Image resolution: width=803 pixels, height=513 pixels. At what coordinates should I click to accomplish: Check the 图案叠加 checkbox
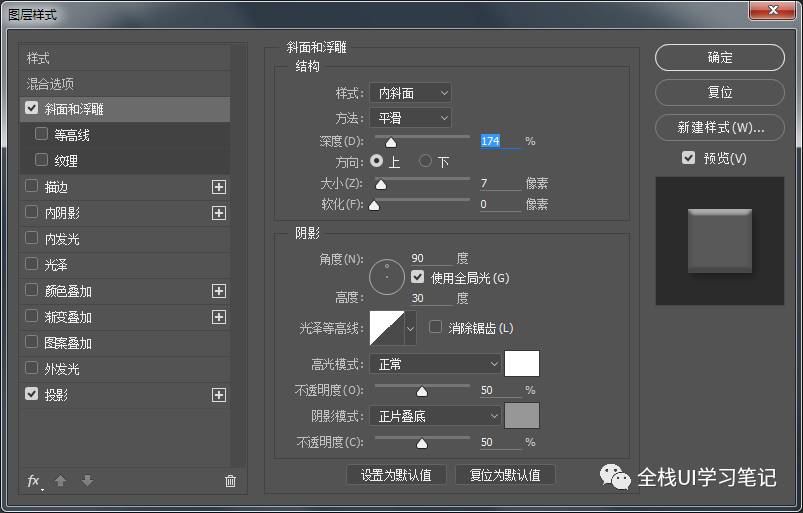pyautogui.click(x=32, y=342)
